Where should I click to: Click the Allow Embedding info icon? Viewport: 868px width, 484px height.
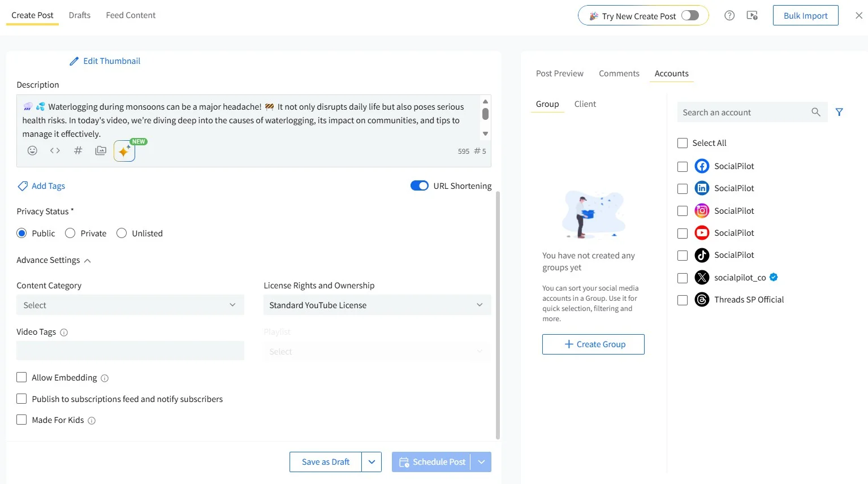[x=105, y=378]
